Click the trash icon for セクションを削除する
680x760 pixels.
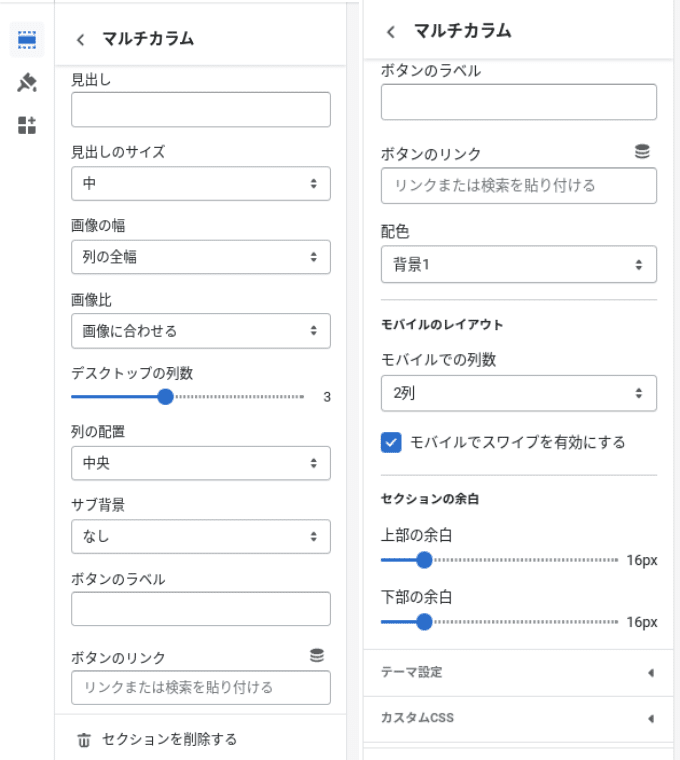click(x=84, y=740)
